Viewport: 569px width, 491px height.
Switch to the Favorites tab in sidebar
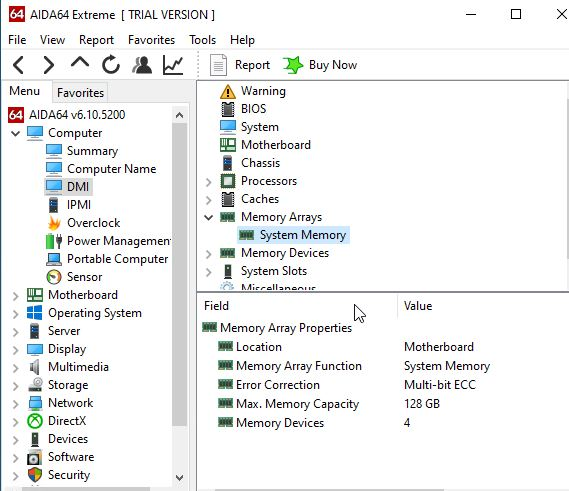tap(80, 93)
